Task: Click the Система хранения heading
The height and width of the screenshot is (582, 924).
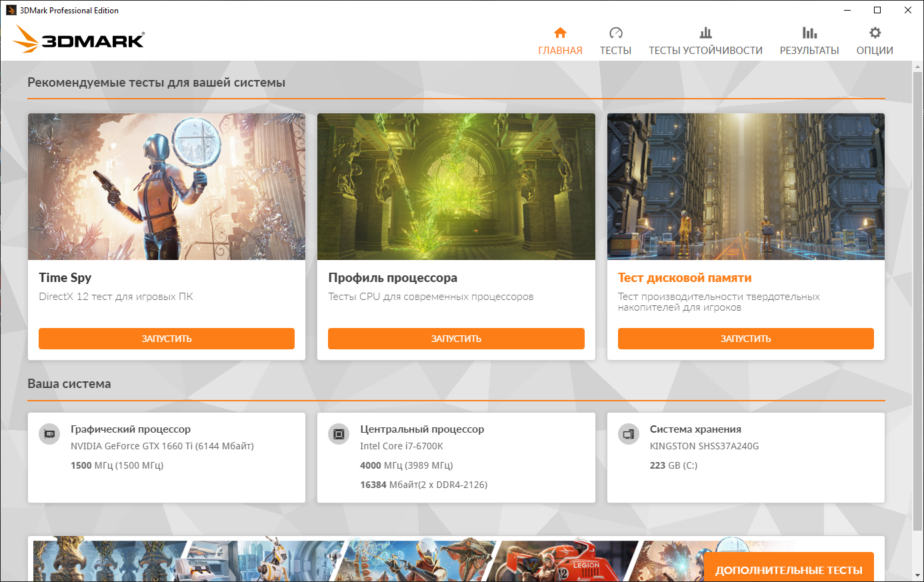Action: 695,429
